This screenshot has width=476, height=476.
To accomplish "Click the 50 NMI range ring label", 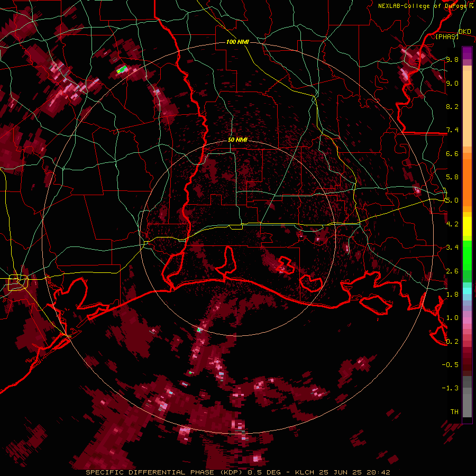I will pyautogui.click(x=237, y=140).
